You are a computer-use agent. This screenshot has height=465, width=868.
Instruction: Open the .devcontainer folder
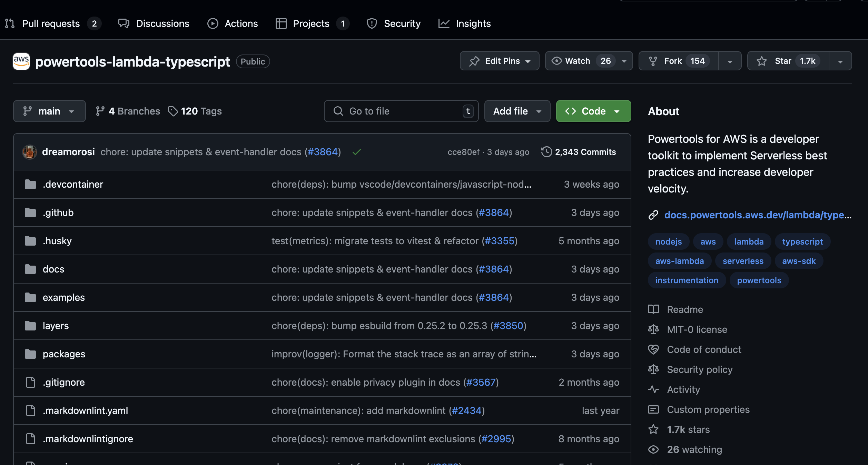pos(73,184)
